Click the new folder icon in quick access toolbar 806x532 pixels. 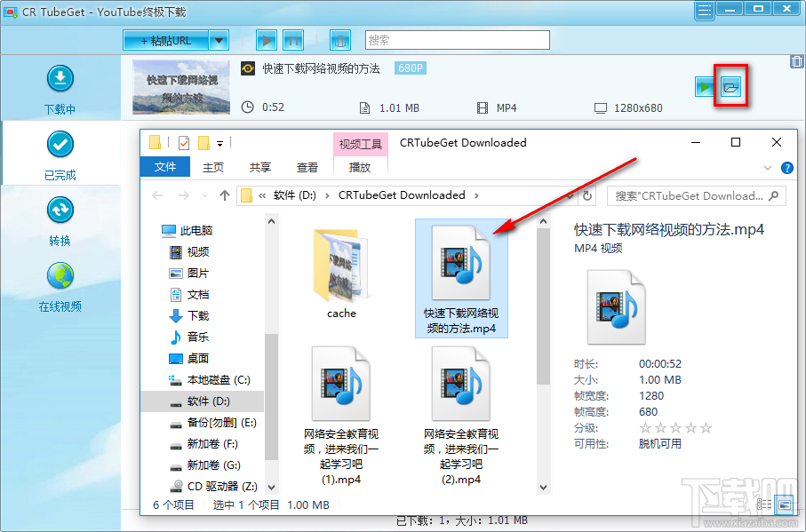pyautogui.click(x=204, y=143)
